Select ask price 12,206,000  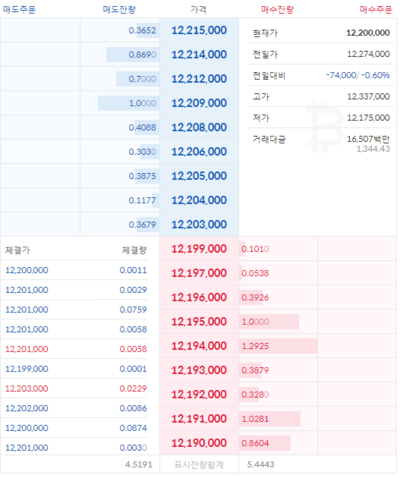[199, 152]
